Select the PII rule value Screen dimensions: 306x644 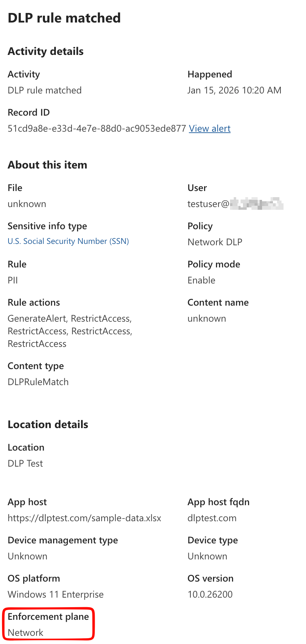[13, 280]
